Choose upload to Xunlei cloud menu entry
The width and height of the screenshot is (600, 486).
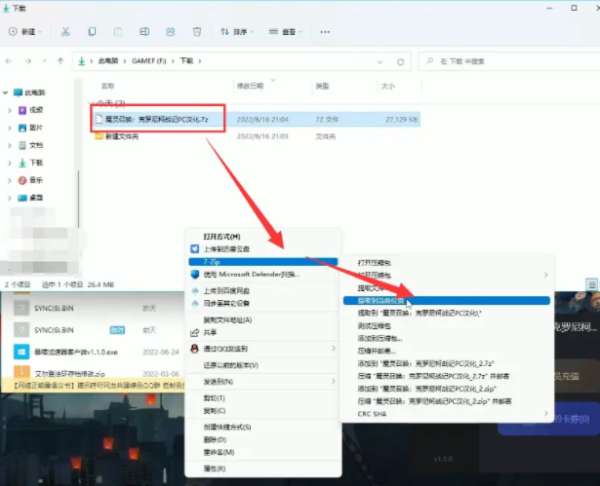tap(227, 249)
